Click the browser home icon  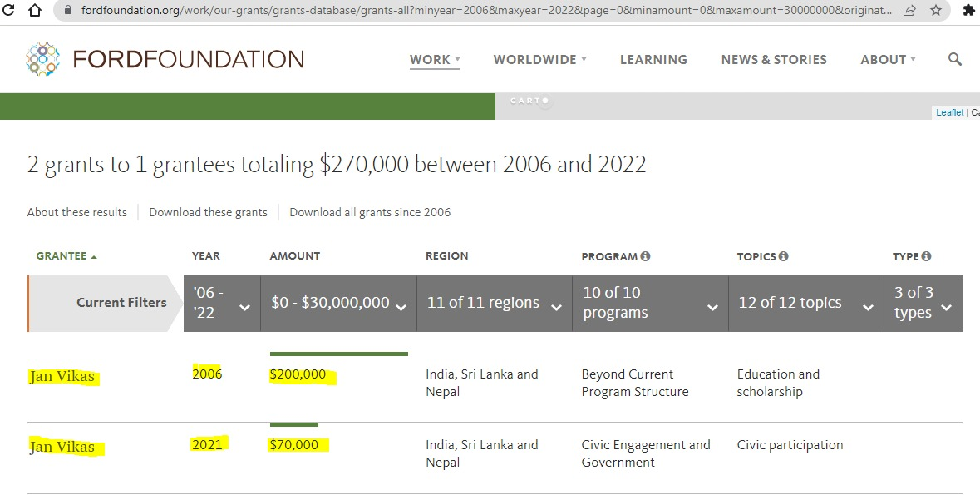[34, 11]
